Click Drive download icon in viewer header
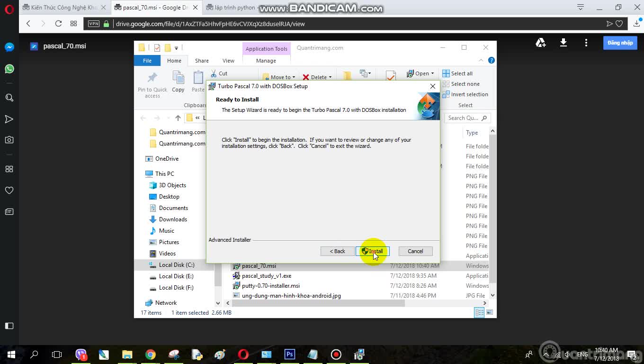Screen dimensions: 644x364 (x=563, y=43)
